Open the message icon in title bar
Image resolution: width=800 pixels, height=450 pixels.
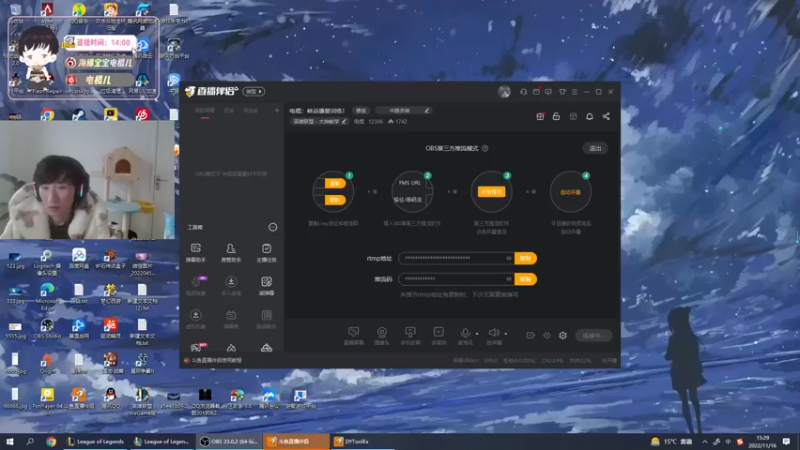pos(548,92)
